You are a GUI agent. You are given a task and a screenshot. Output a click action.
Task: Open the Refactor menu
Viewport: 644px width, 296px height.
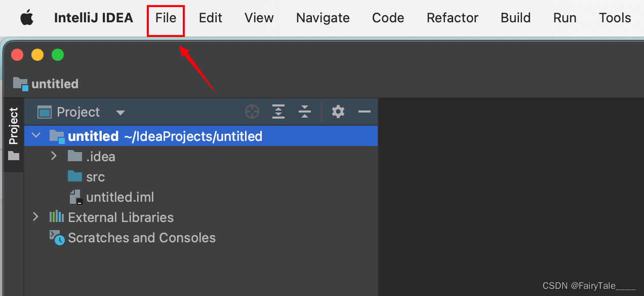tap(452, 18)
